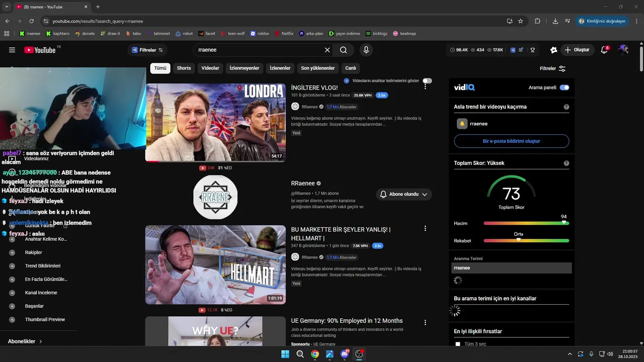This screenshot has width=644, height=362.
Task: Select the İzlenmeyenler filter chip
Action: click(x=245, y=68)
